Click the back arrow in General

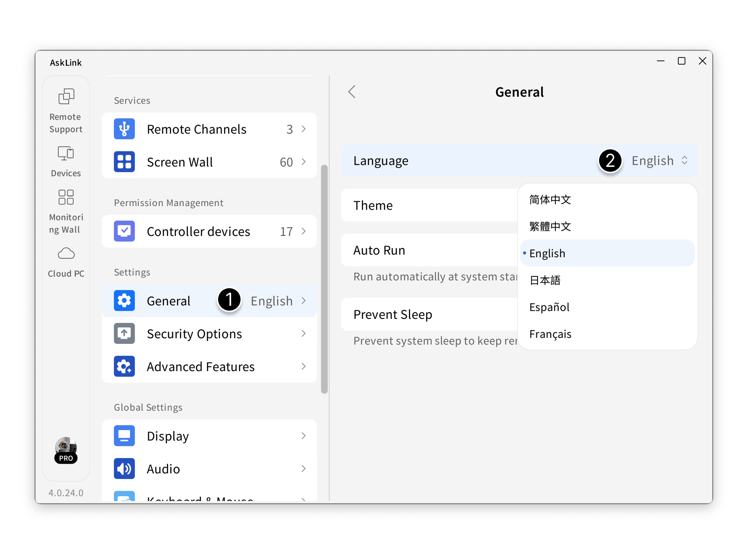click(x=352, y=92)
